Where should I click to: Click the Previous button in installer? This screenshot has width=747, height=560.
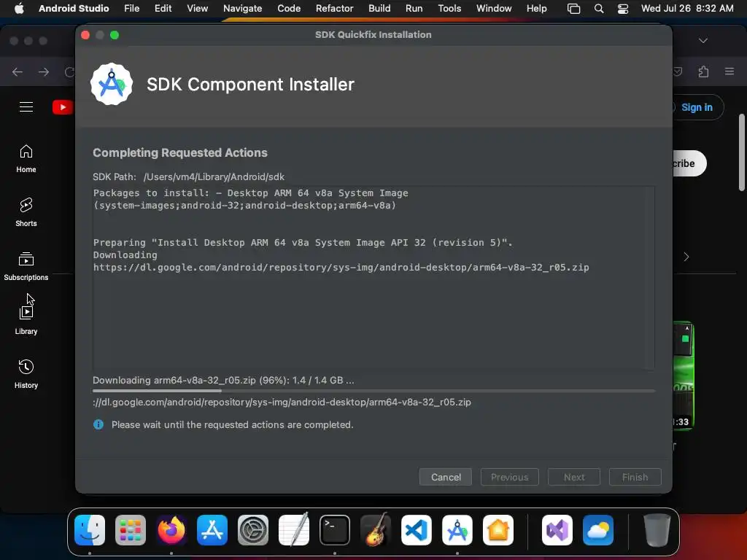click(509, 477)
